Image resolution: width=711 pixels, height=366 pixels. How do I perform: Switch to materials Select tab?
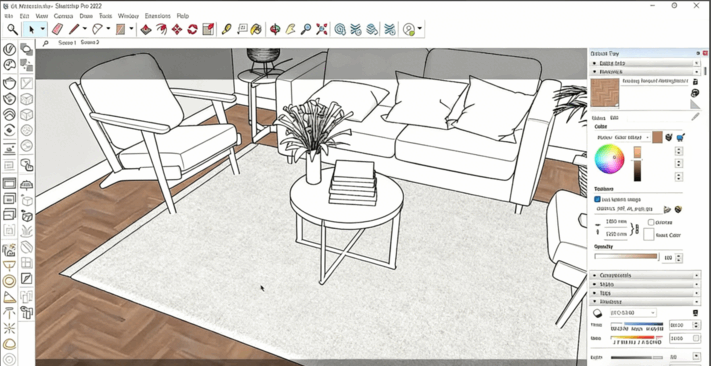599,117
